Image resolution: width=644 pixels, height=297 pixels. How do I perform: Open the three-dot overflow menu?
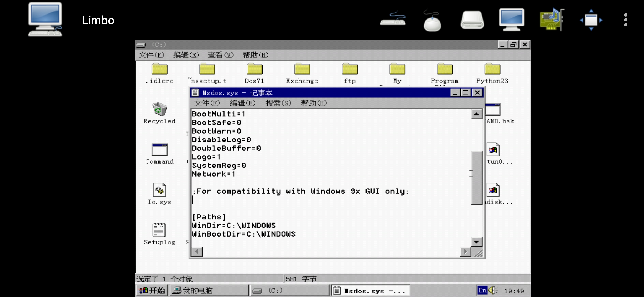coord(626,20)
